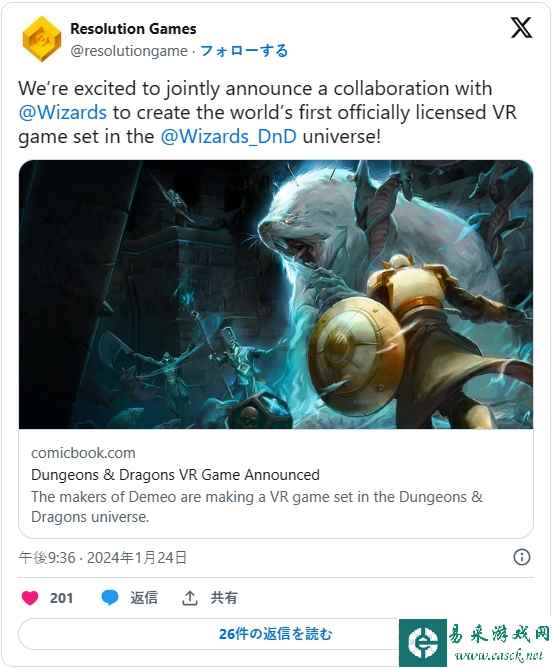Click the share upload arrow icon
The image size is (552, 668).
click(x=190, y=598)
